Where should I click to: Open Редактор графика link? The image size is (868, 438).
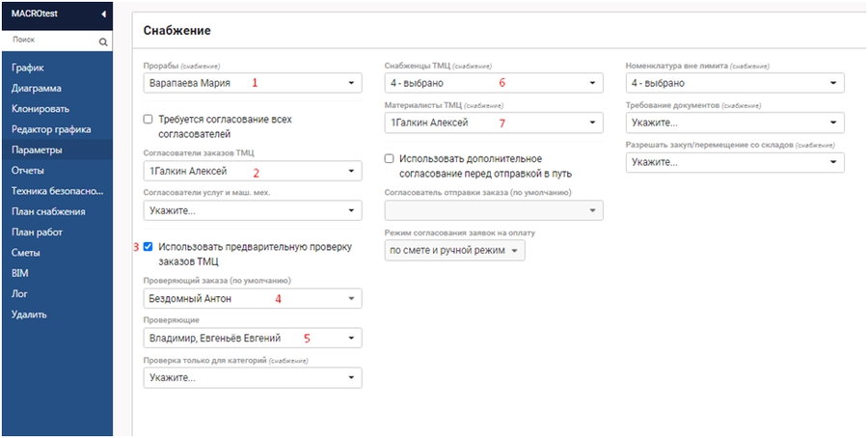[51, 129]
